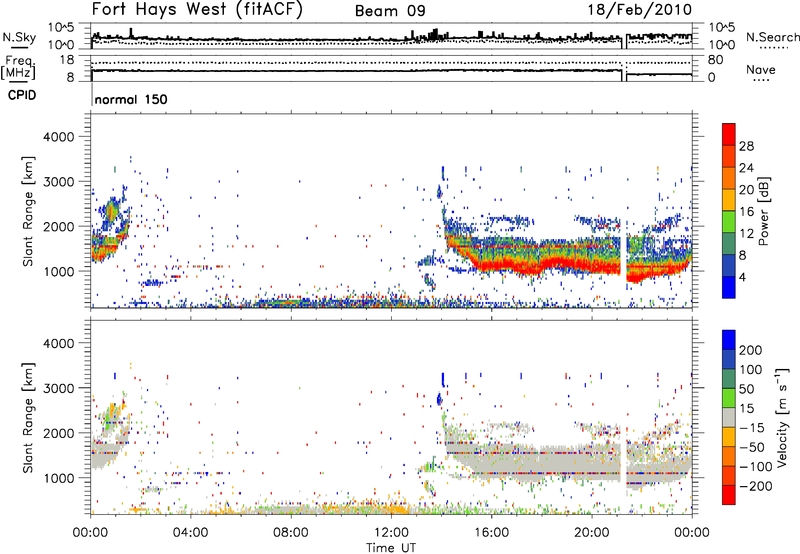Screen dimensions: 800x554
Task: Click the 'normal 150' CPID text
Action: [x=131, y=99]
